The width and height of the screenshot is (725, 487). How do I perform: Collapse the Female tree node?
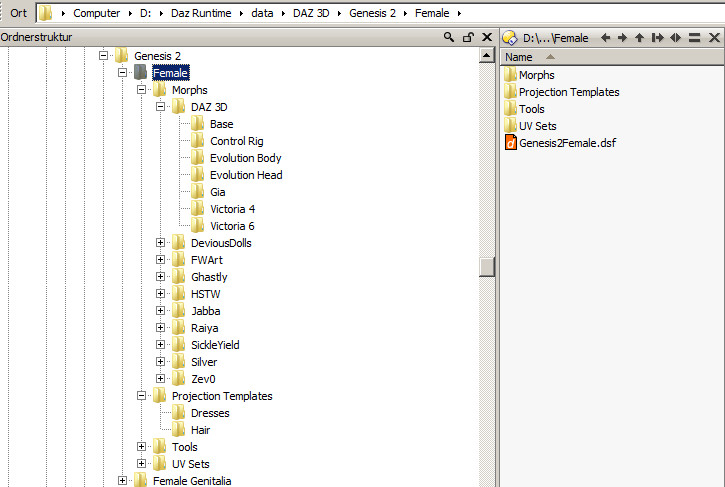coord(123,73)
